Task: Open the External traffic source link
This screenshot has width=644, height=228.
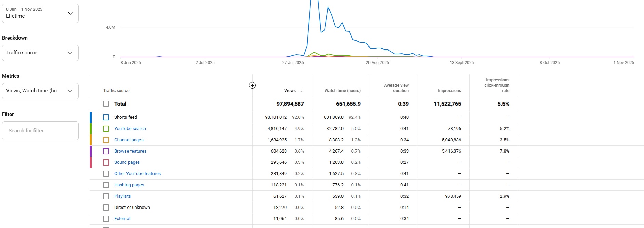Action: tap(122, 219)
